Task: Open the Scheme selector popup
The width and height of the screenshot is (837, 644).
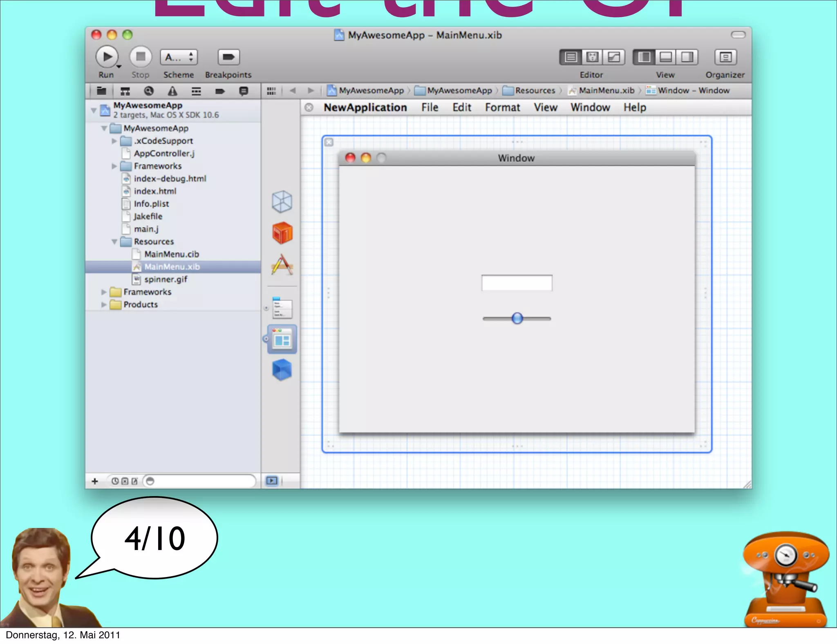Action: tap(179, 57)
